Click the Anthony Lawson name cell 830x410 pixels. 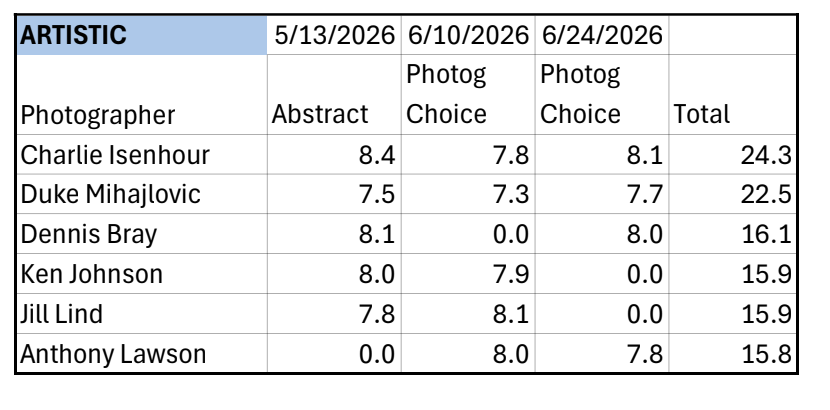click(x=142, y=353)
